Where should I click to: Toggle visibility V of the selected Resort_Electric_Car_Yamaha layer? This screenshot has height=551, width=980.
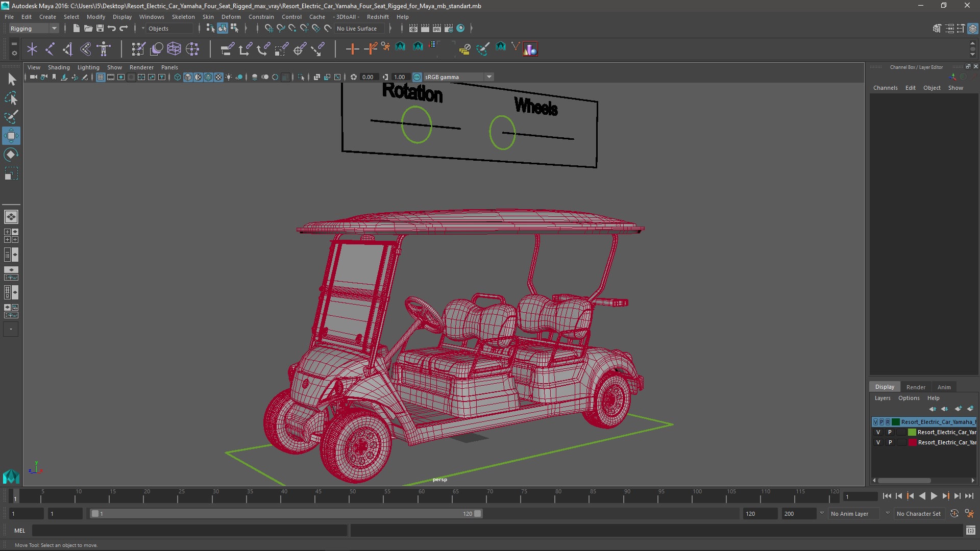coord(876,422)
